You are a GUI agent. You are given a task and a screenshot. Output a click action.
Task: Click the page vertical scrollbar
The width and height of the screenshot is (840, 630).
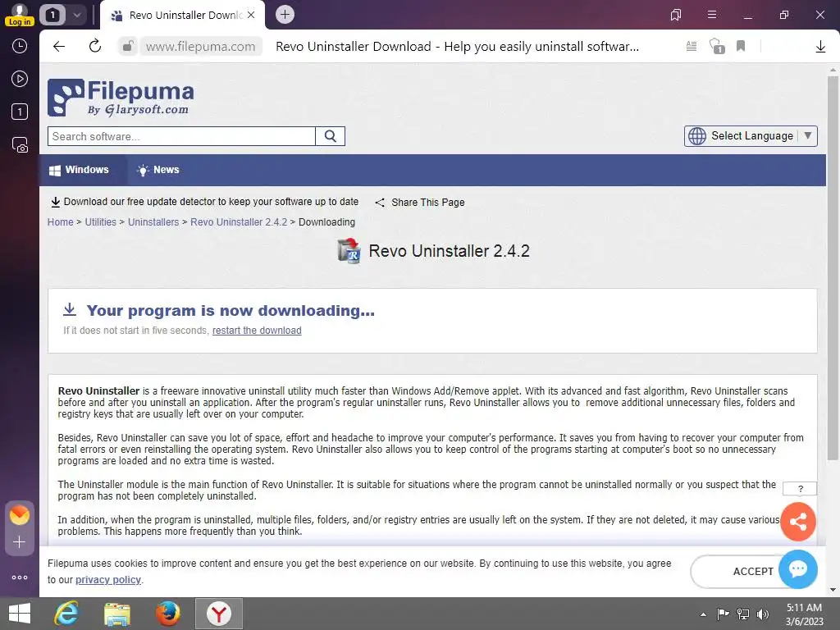(x=833, y=268)
